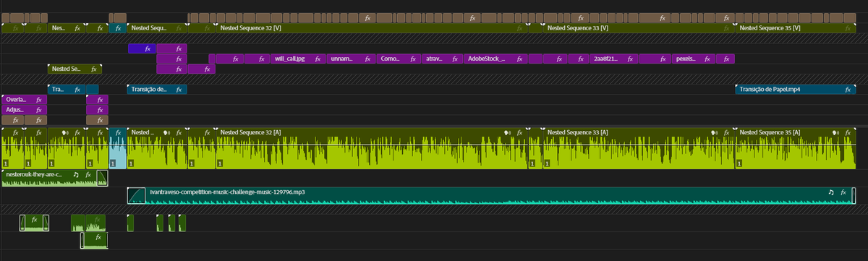
Task: Click the fx badge on the 2aa8f21... clip
Action: tap(629, 59)
